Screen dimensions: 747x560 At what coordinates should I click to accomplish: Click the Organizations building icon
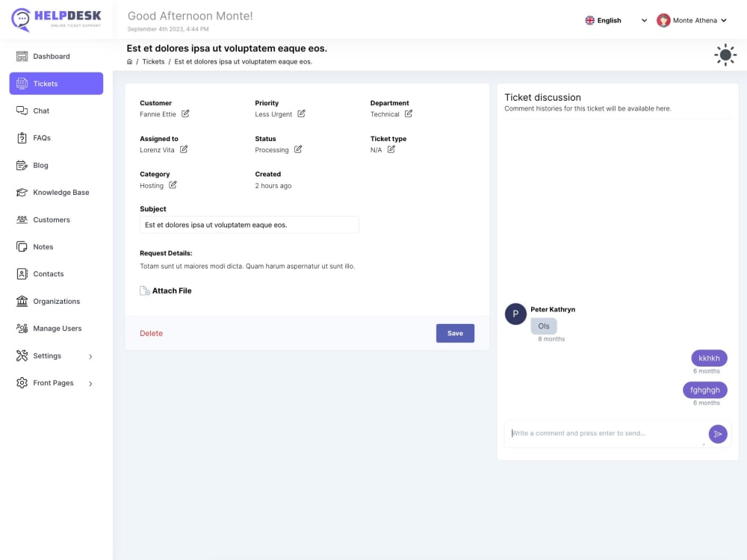point(22,301)
